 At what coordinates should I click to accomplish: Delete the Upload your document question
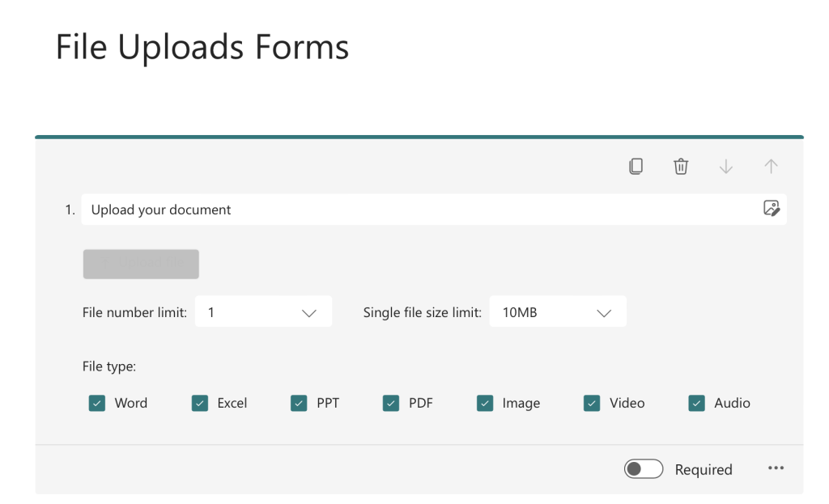681,166
